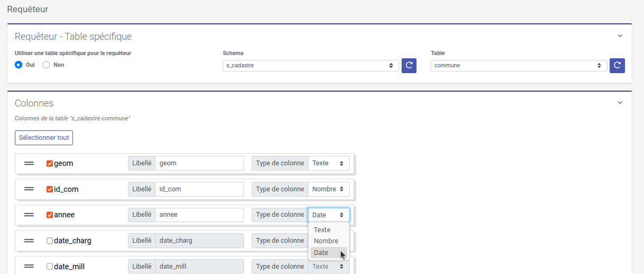Click the refresh button next to Schema

(x=409, y=66)
